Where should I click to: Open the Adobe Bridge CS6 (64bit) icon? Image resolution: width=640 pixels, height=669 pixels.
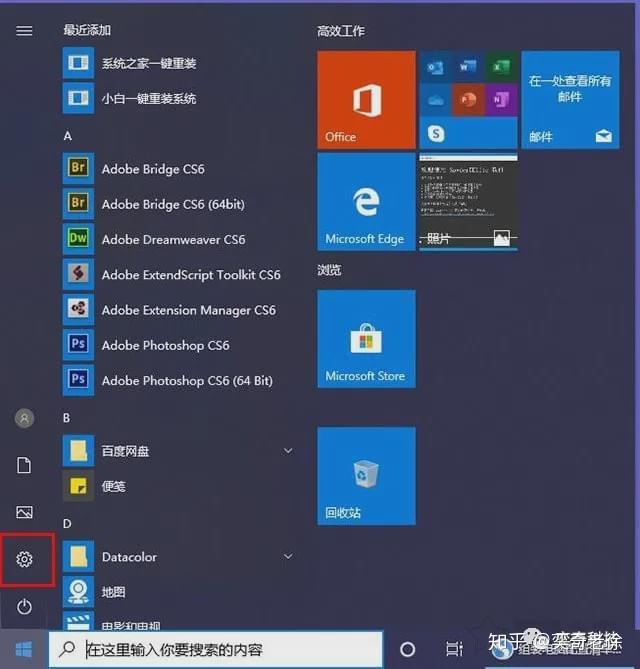(x=78, y=204)
